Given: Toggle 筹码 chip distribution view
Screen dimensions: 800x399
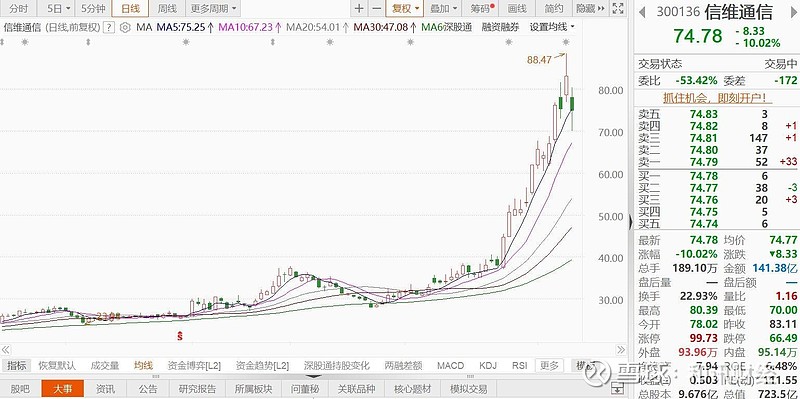Looking at the screenshot, I should pos(482,8).
